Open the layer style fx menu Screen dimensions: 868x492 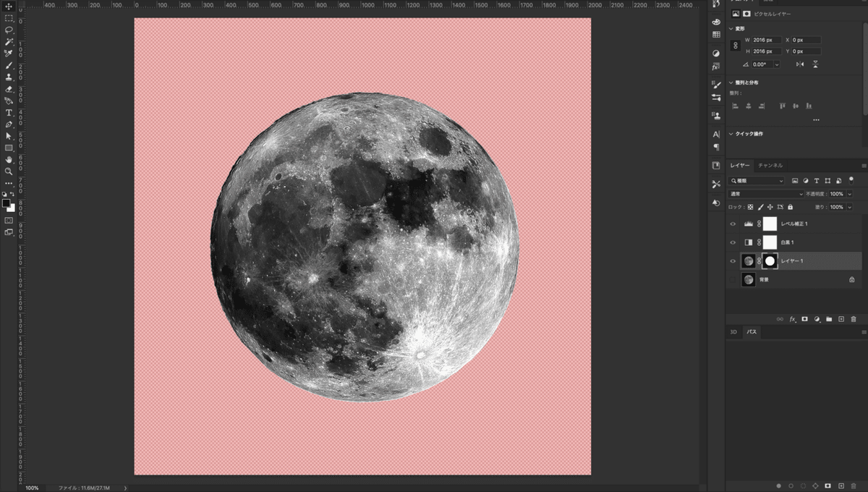click(792, 319)
